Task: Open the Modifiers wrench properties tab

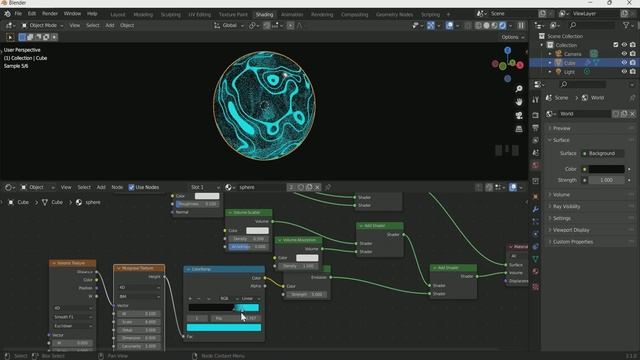Action: [536, 209]
